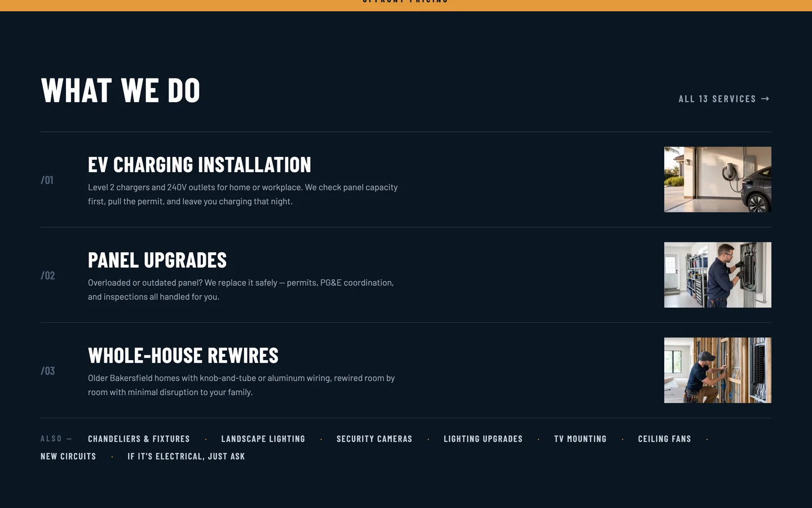Image resolution: width=812 pixels, height=508 pixels.
Task: Select TV Mounting in also list
Action: click(580, 439)
